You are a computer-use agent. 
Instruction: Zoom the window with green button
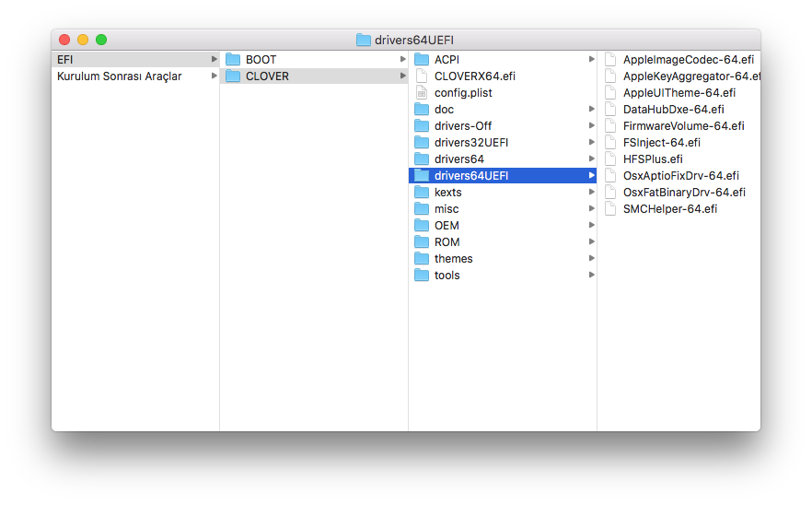101,40
